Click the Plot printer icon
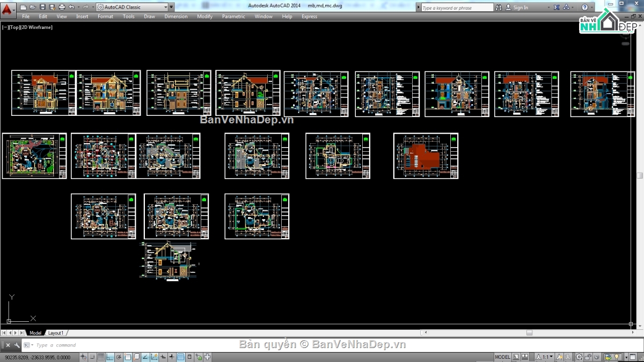Image resolution: width=644 pixels, height=362 pixels. click(62, 8)
